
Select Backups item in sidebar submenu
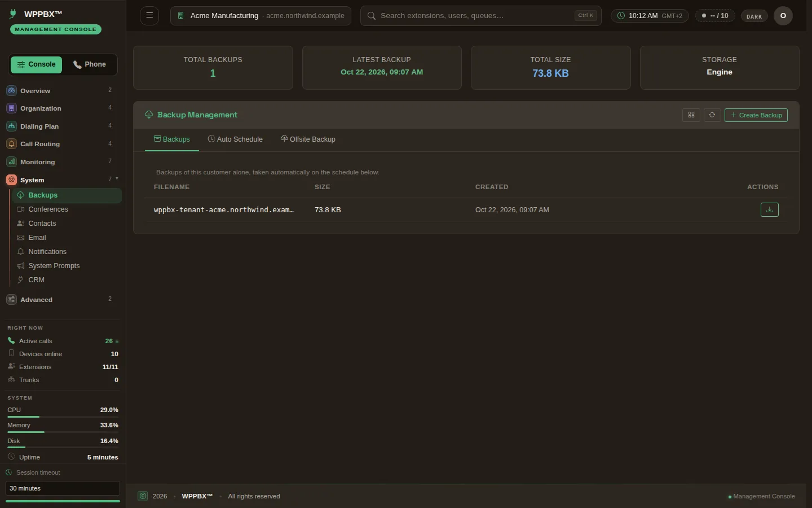[67, 195]
